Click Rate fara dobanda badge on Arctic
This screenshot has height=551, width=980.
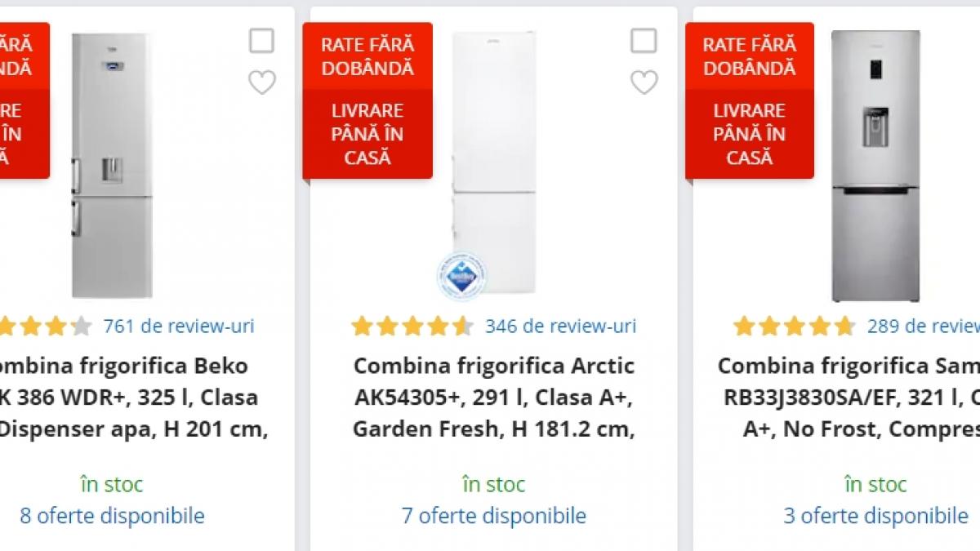click(367, 56)
